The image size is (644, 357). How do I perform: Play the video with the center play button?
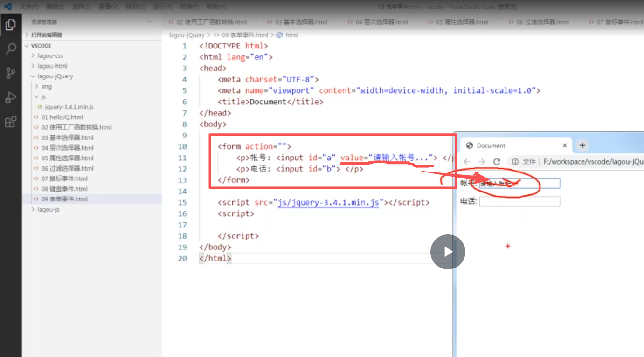[x=448, y=252]
